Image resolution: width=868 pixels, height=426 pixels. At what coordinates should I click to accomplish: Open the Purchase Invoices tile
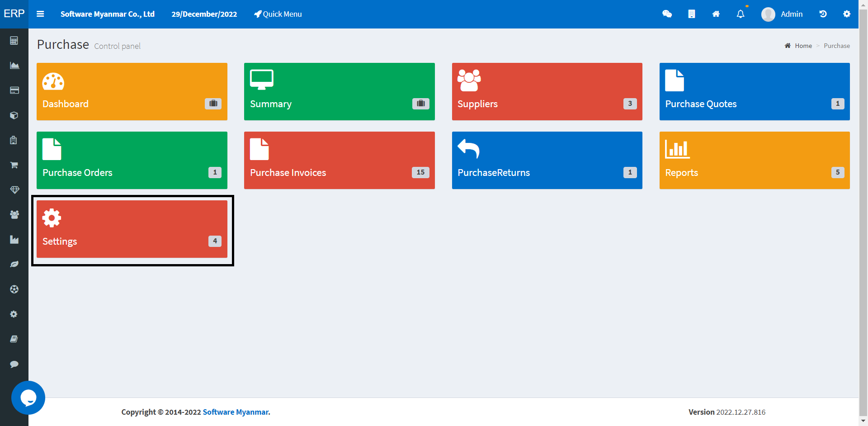pyautogui.click(x=340, y=160)
